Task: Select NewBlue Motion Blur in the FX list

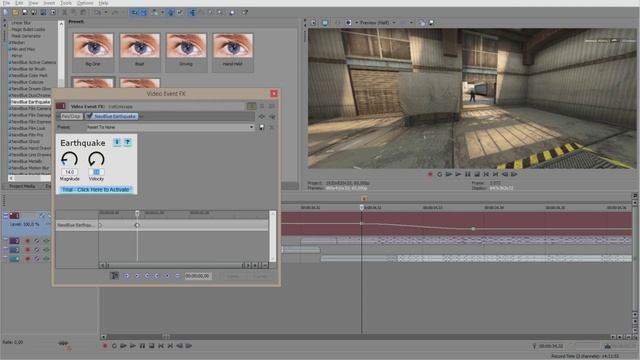Action: [30, 168]
